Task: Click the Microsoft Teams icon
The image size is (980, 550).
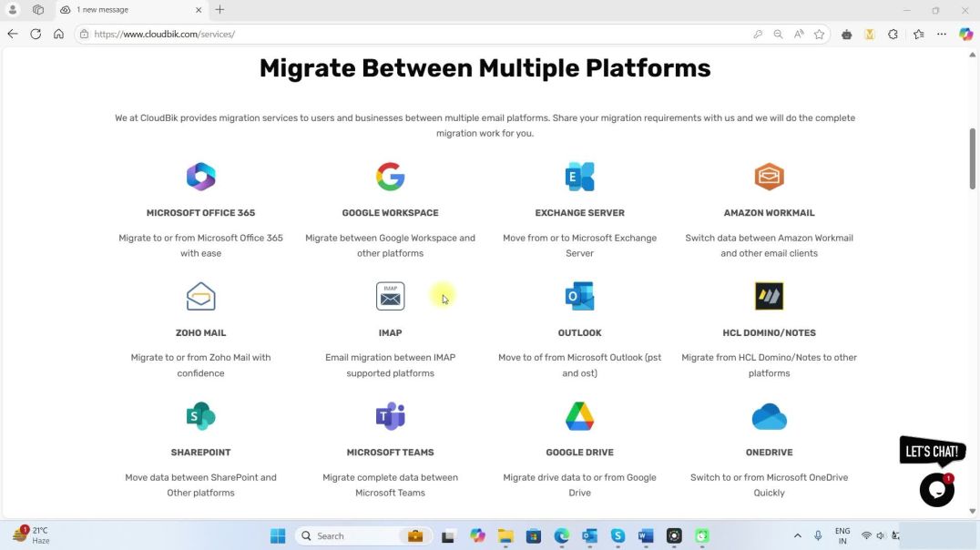Action: click(390, 416)
